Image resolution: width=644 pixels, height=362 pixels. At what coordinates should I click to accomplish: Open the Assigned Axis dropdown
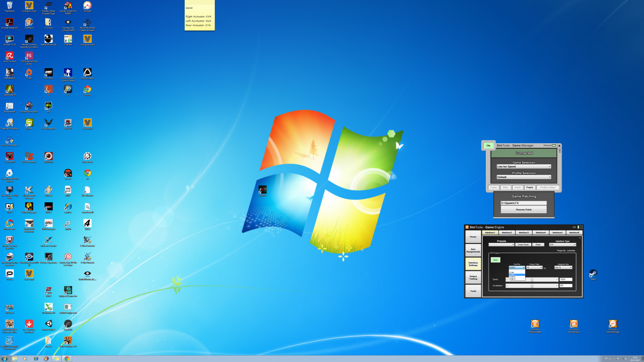(563, 267)
